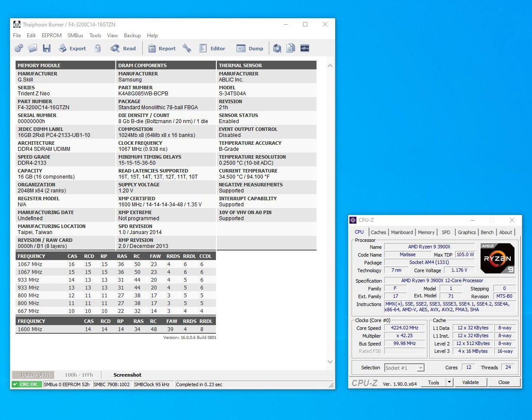Click the Close button in CPU-Z

coord(504,383)
